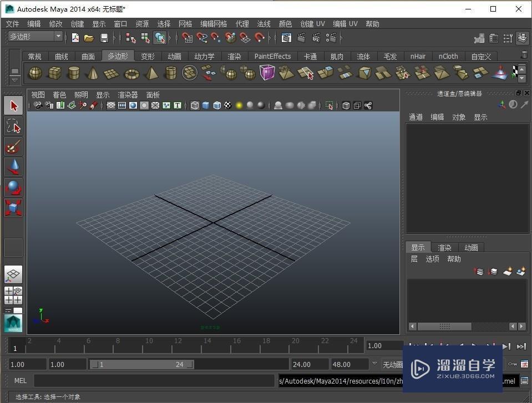
Task: Create a polygon pipe from the shelf
Action: pyautogui.click(x=171, y=73)
